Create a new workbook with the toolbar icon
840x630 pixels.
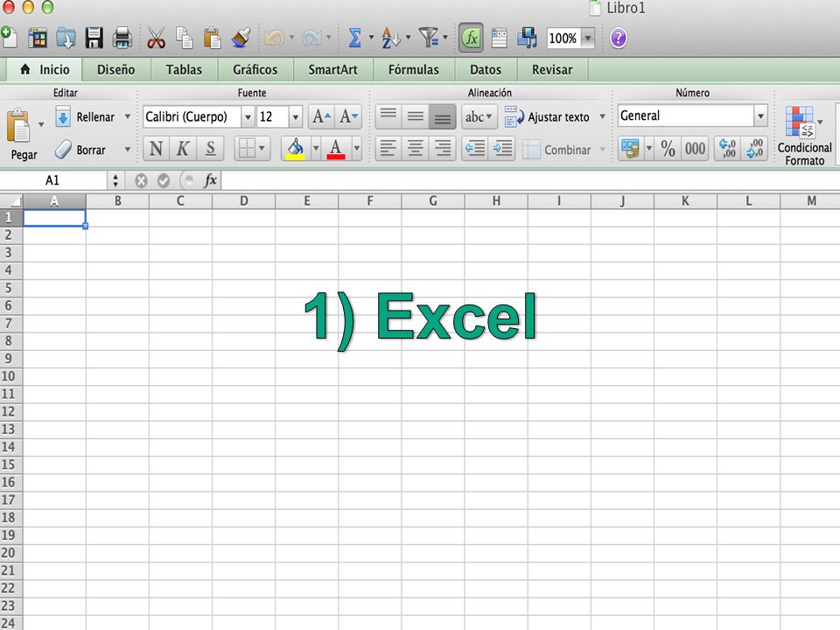click(9, 38)
